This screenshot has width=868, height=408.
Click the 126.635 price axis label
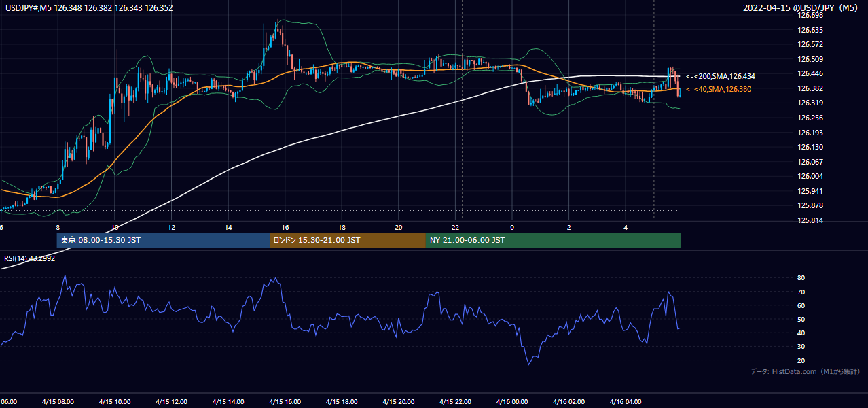pyautogui.click(x=810, y=30)
